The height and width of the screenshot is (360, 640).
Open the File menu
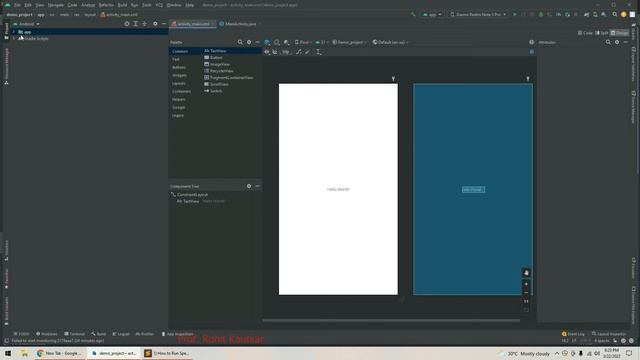point(17,5)
